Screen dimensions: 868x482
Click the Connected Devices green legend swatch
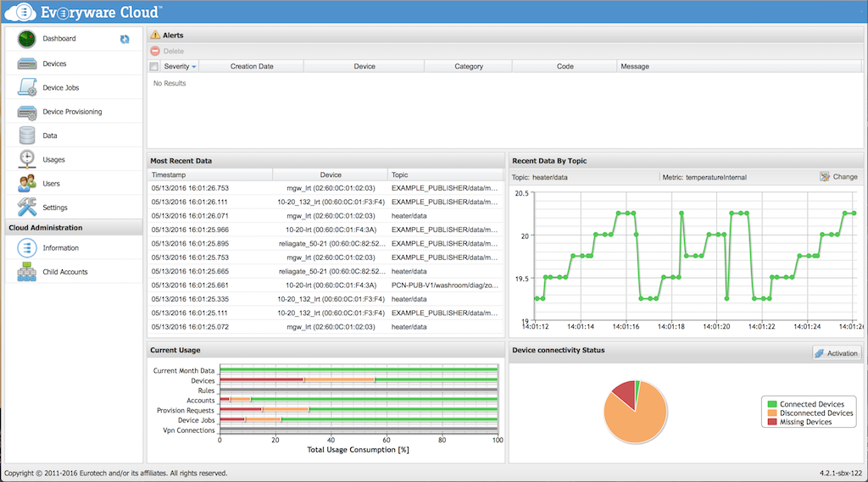(772, 404)
